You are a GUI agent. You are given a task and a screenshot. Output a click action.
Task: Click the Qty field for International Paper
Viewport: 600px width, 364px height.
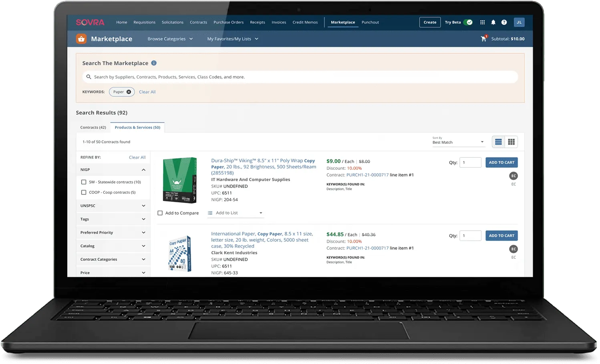tap(470, 236)
